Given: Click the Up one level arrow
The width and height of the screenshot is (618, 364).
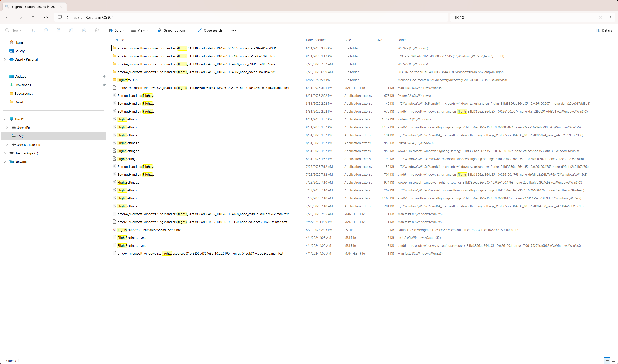Looking at the screenshot, I should [x=33, y=17].
